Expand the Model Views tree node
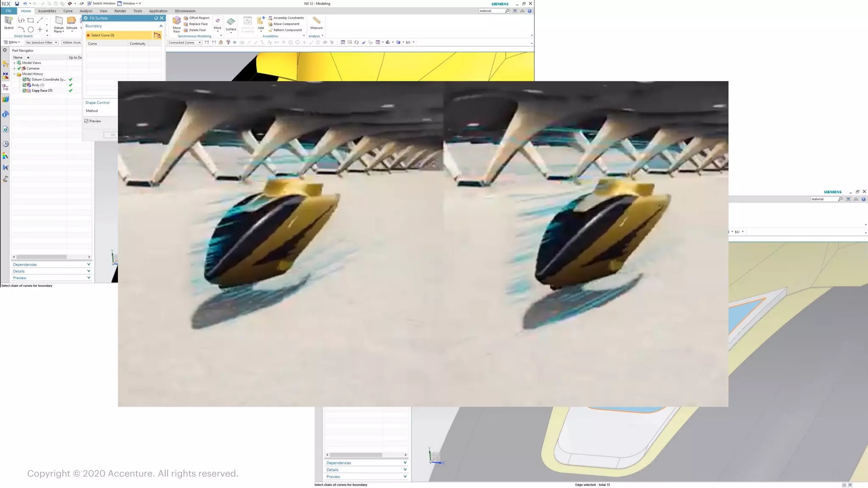This screenshot has width=868, height=488. tap(14, 63)
